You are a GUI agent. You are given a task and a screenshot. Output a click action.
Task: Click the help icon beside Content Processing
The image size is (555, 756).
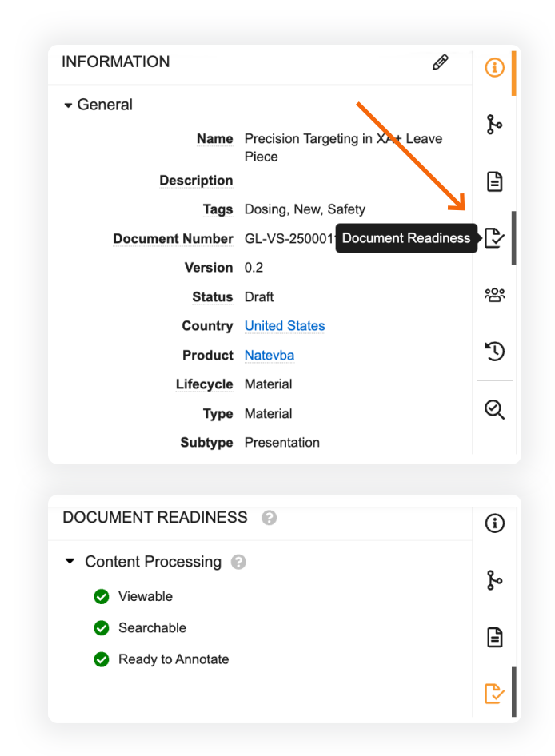coord(238,562)
